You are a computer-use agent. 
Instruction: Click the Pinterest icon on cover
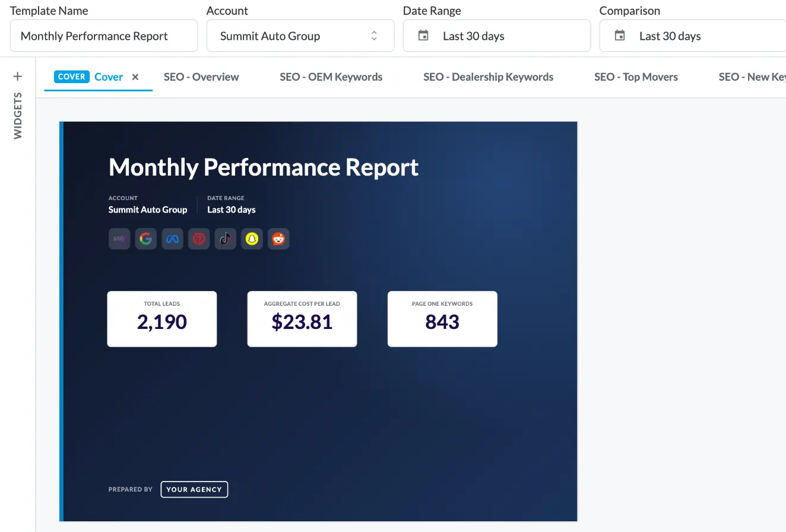pyautogui.click(x=199, y=239)
